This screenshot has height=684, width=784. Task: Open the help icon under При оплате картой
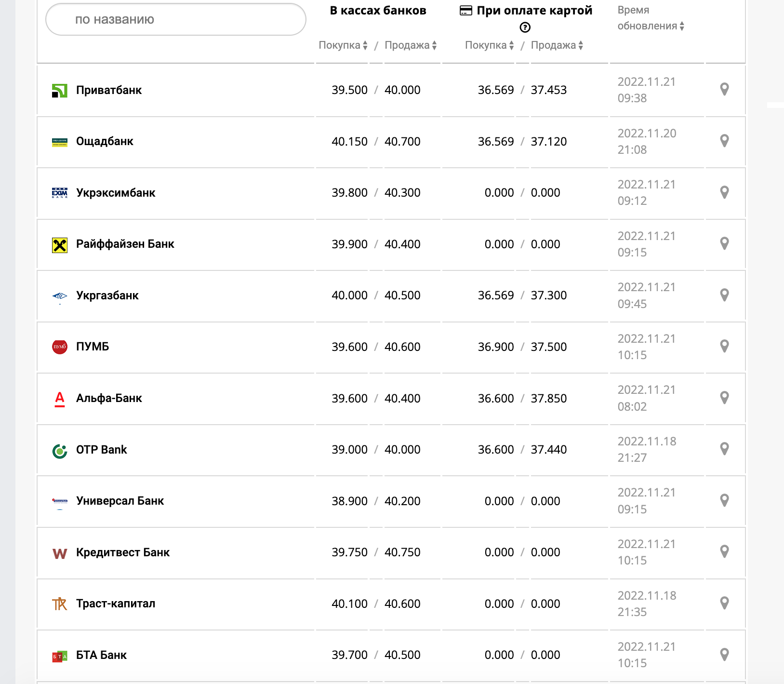pos(525,27)
